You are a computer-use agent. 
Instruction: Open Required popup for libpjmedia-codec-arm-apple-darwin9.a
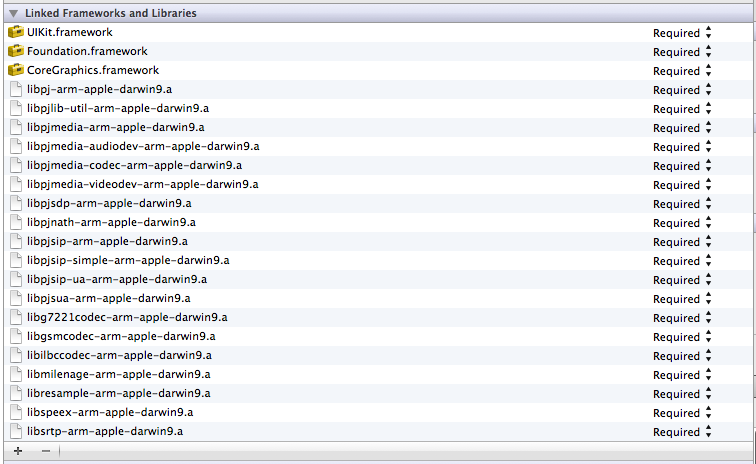click(682, 166)
